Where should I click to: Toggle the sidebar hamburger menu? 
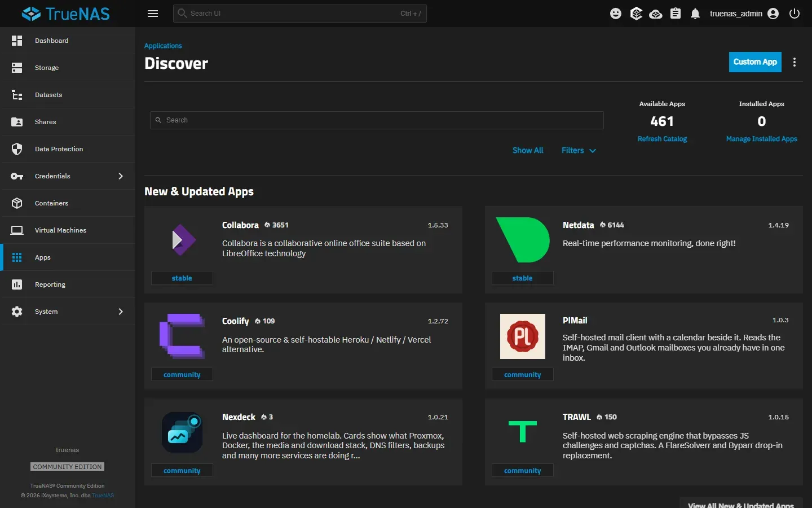click(x=153, y=14)
